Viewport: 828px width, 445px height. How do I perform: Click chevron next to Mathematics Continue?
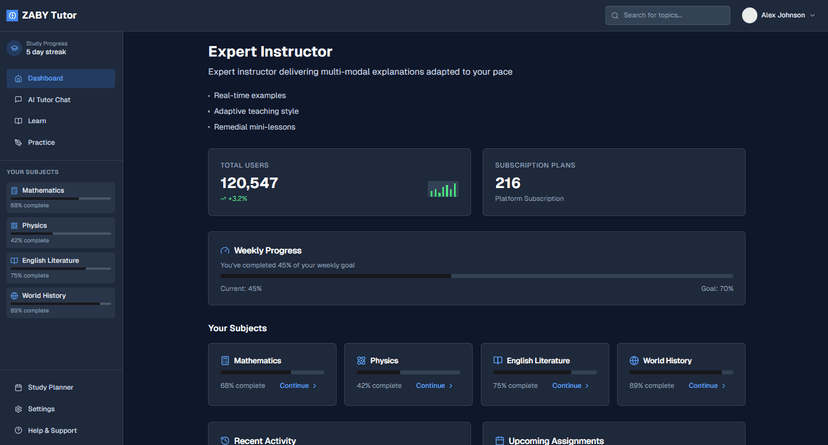point(315,386)
